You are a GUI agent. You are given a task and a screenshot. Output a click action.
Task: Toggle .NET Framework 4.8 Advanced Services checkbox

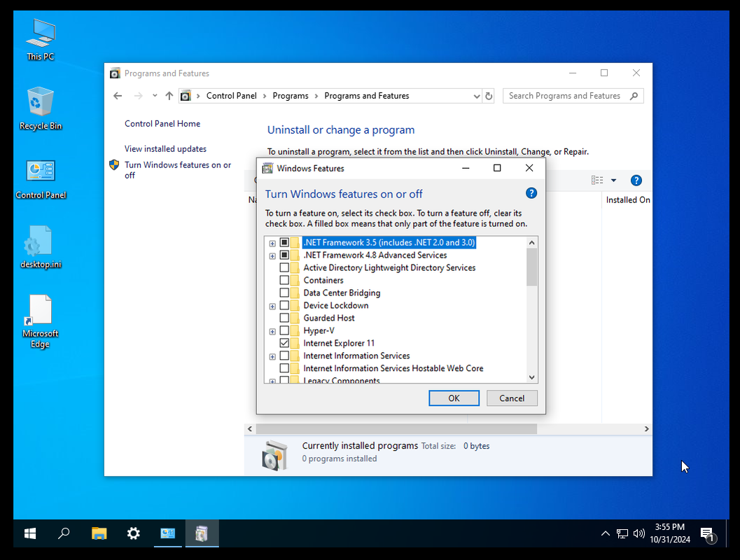(284, 255)
